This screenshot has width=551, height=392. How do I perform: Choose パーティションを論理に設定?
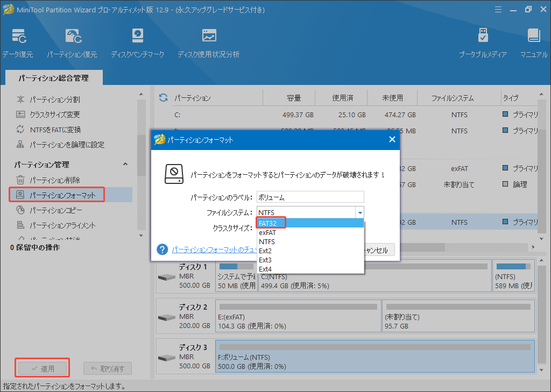point(60,144)
